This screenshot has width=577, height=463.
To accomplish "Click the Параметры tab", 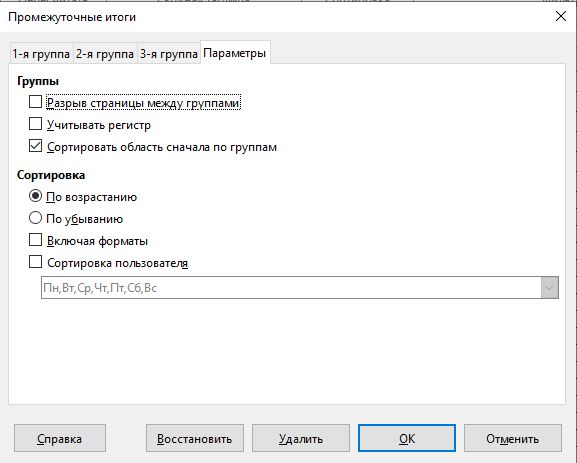I will [x=235, y=53].
